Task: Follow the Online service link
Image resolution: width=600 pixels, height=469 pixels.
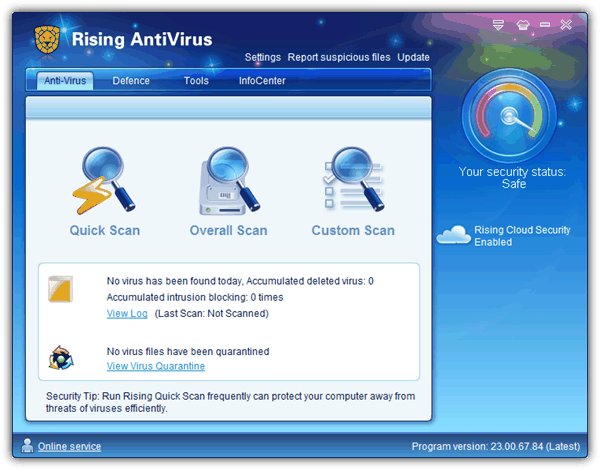Action: (69, 446)
